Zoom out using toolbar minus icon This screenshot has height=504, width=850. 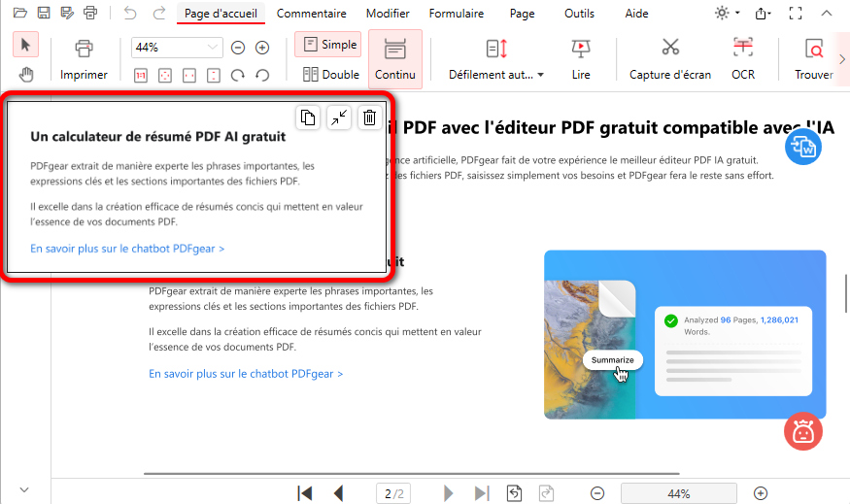click(x=237, y=48)
